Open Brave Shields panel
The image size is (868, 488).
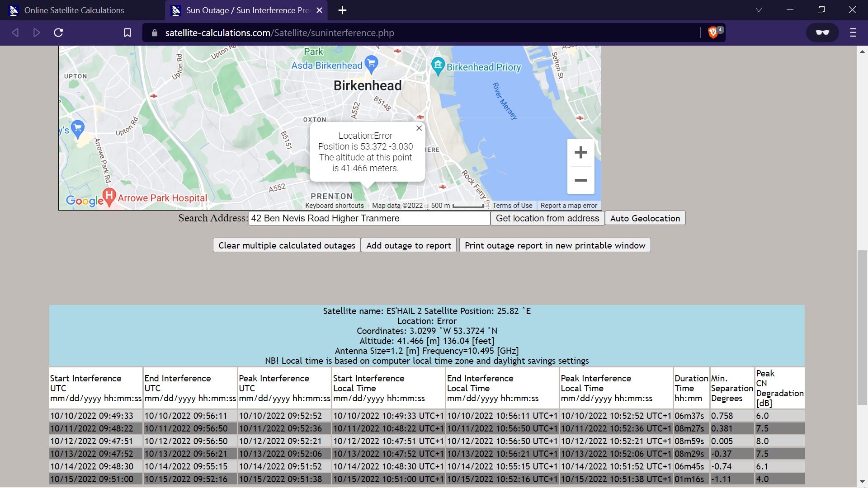tap(714, 32)
